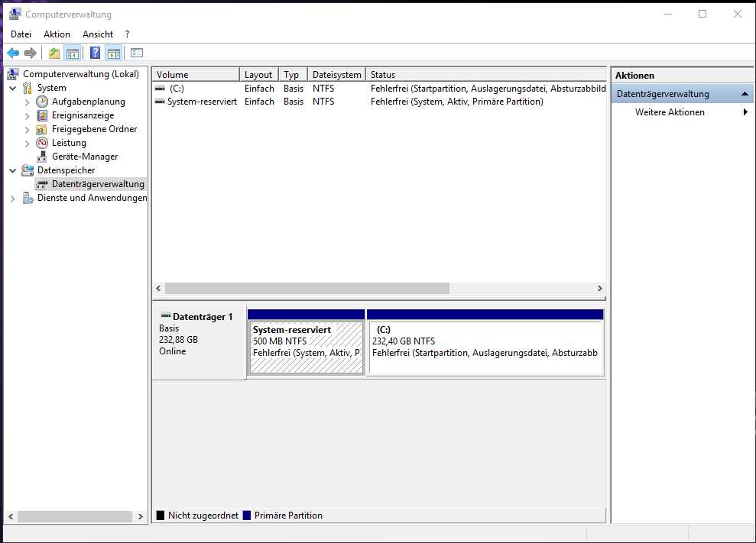Open the Aktion menu
756x543 pixels.
(57, 34)
